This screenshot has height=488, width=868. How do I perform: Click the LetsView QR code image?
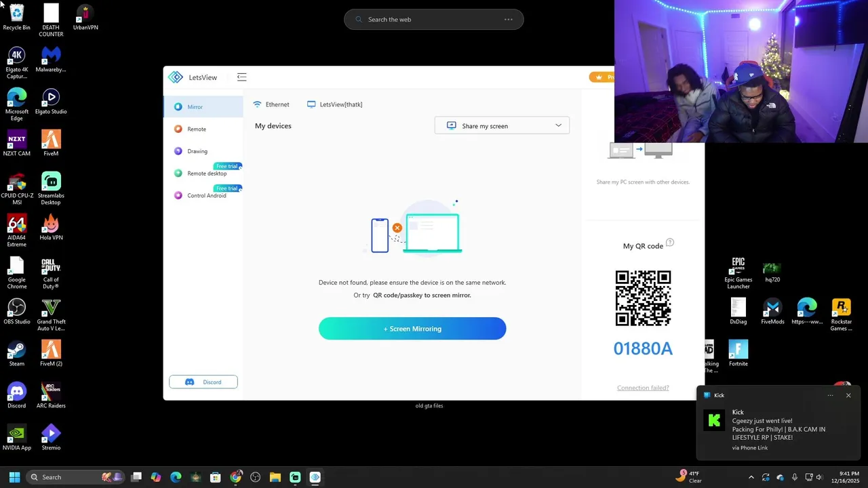pos(643,298)
